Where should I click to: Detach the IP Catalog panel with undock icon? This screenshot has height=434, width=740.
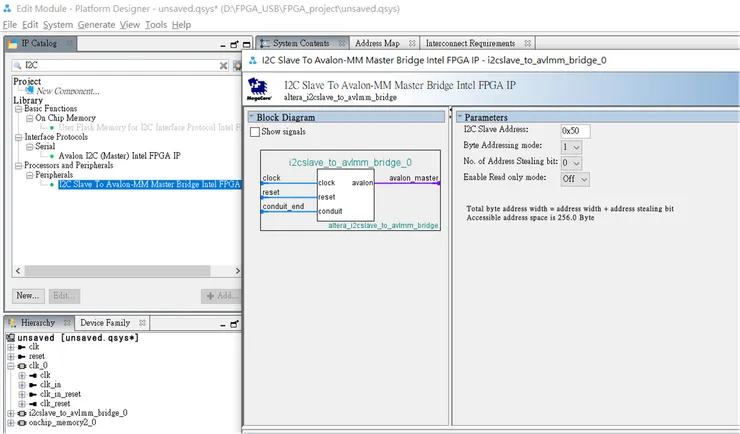click(x=234, y=44)
